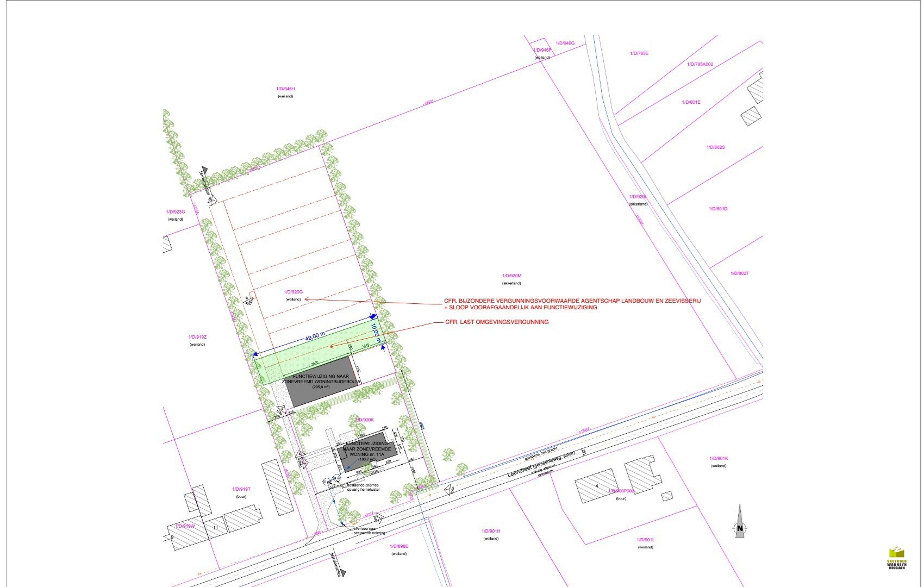Click parcel label 1/D/802S

(716, 147)
